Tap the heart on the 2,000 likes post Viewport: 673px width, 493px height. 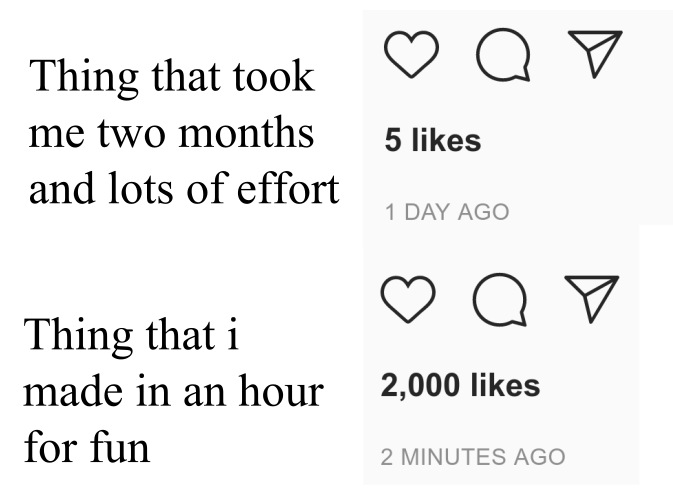pyautogui.click(x=408, y=299)
